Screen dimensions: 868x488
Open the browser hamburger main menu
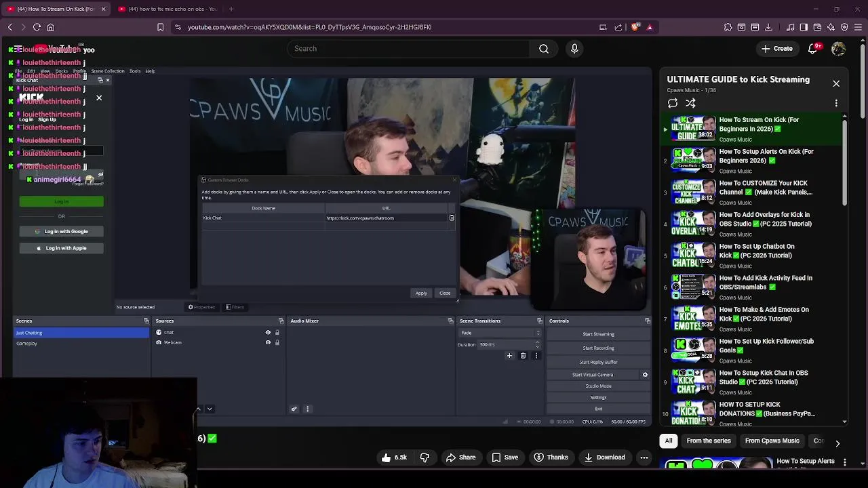point(858,27)
